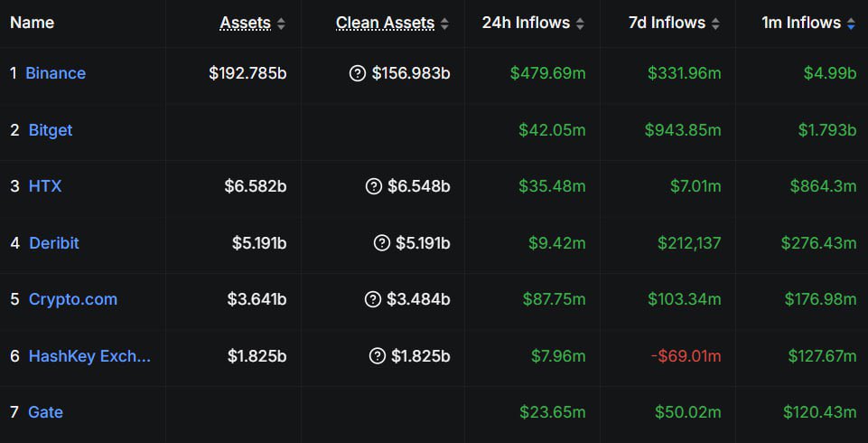Screen dimensions: 868x443
Task: Open the Bitget exchange page
Action: click(x=51, y=130)
